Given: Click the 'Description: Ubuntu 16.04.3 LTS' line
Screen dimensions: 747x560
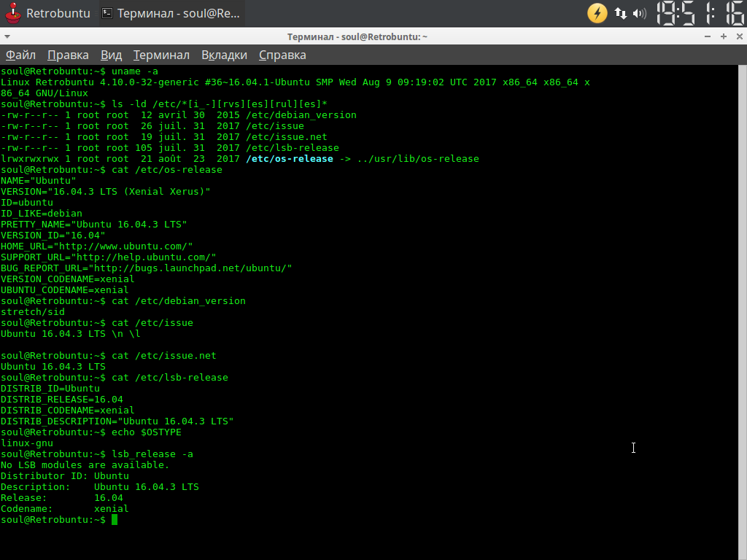Looking at the screenshot, I should 99,488.
